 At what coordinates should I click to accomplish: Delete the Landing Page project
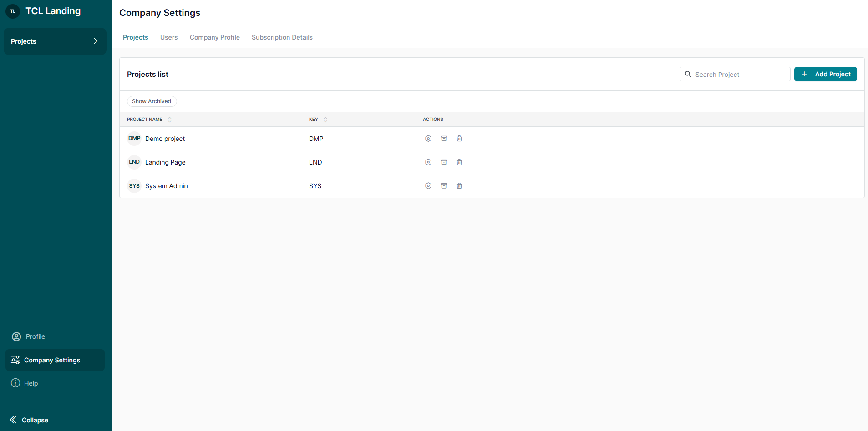[459, 162]
